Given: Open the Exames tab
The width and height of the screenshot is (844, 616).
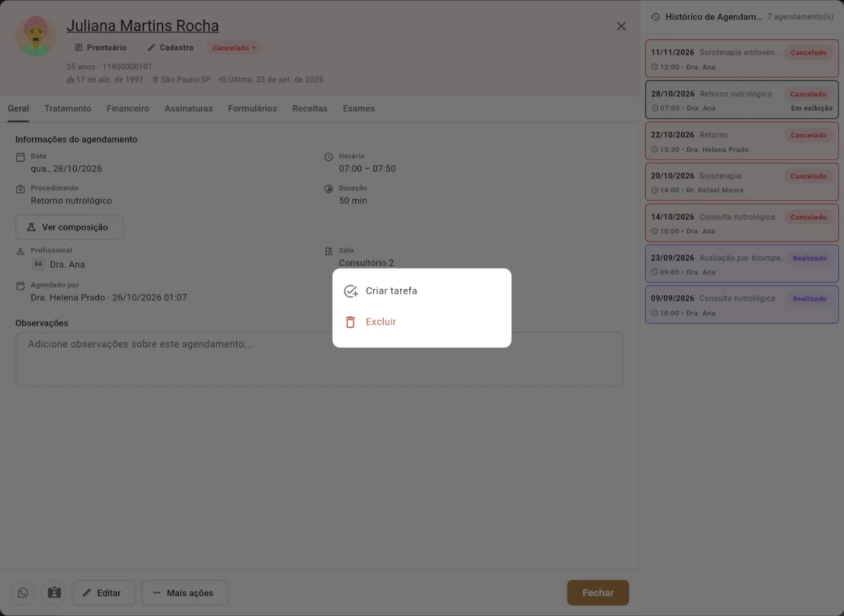Looking at the screenshot, I should tap(359, 109).
